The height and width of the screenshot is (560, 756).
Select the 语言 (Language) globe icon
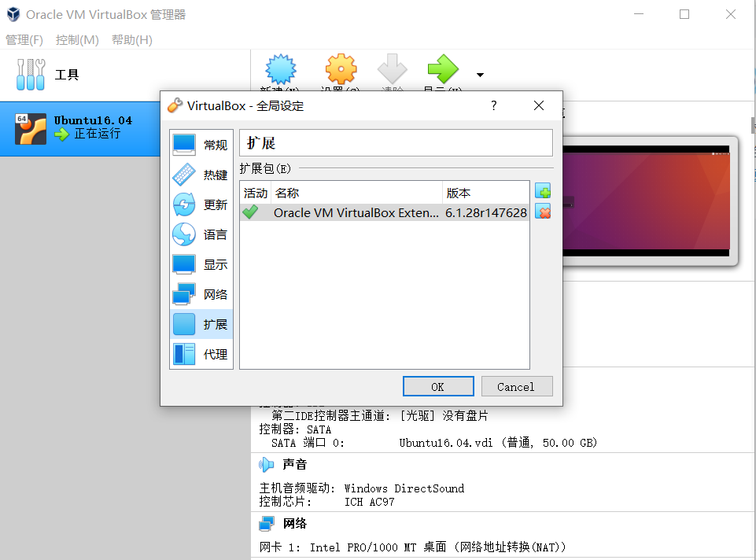click(x=184, y=234)
